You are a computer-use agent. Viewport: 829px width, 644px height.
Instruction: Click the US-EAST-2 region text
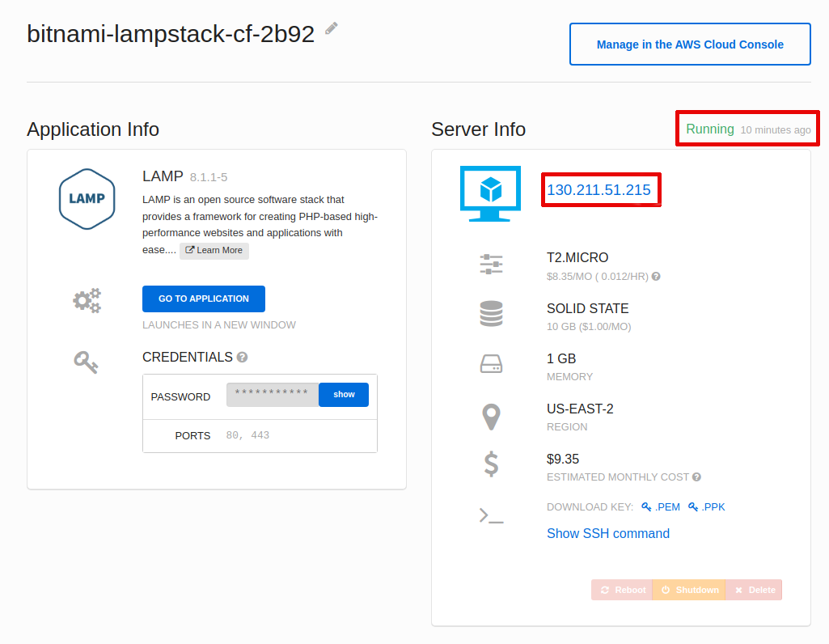tap(580, 409)
